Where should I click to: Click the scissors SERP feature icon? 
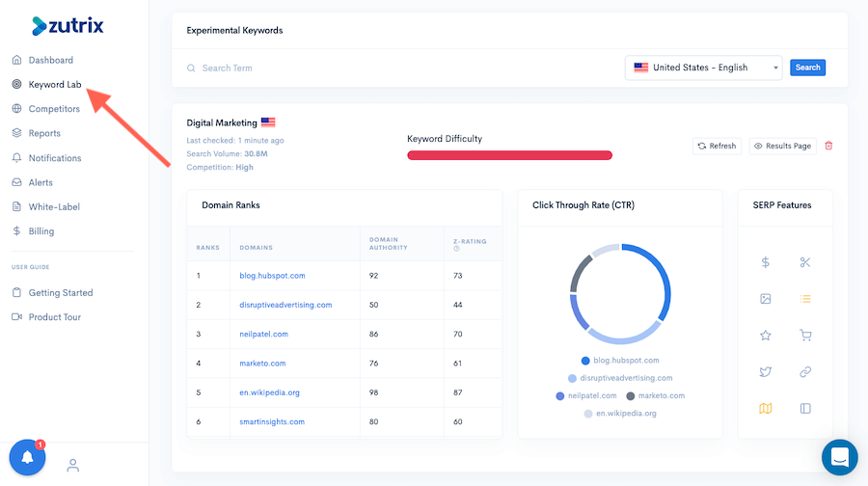click(x=805, y=262)
